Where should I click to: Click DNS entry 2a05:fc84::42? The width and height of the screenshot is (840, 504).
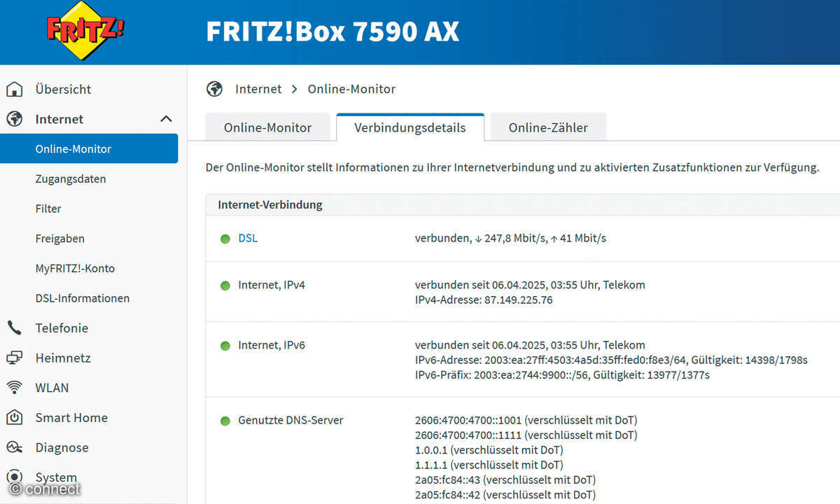505,495
